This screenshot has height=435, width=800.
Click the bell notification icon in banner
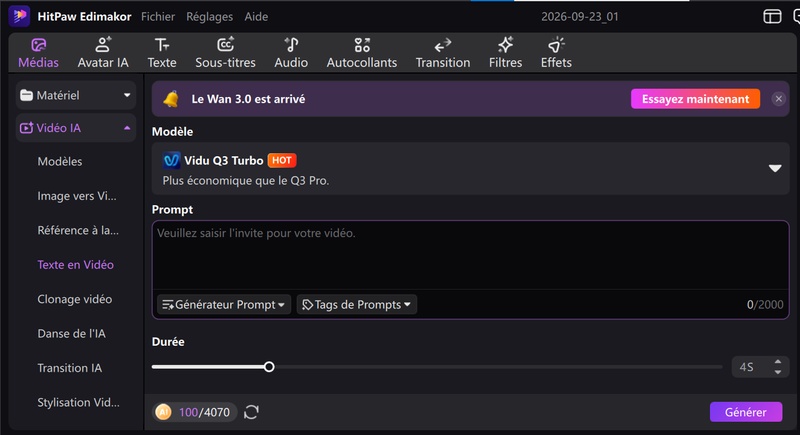(171, 99)
